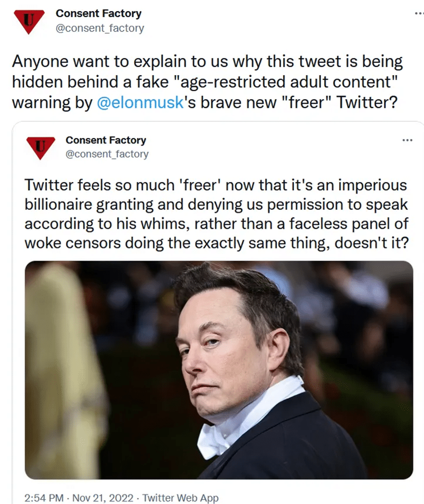The width and height of the screenshot is (424, 504).
Task: Click the quoted tweet's Consent Factory name
Action: (x=106, y=140)
